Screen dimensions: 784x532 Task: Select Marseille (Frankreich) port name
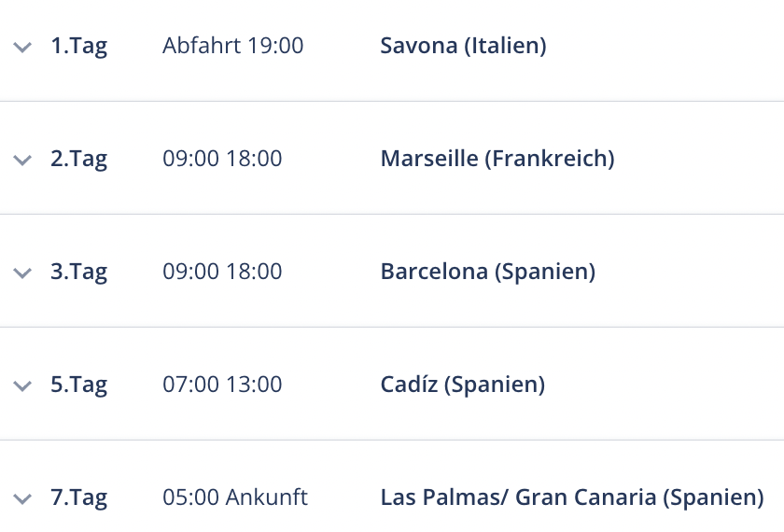point(497,159)
